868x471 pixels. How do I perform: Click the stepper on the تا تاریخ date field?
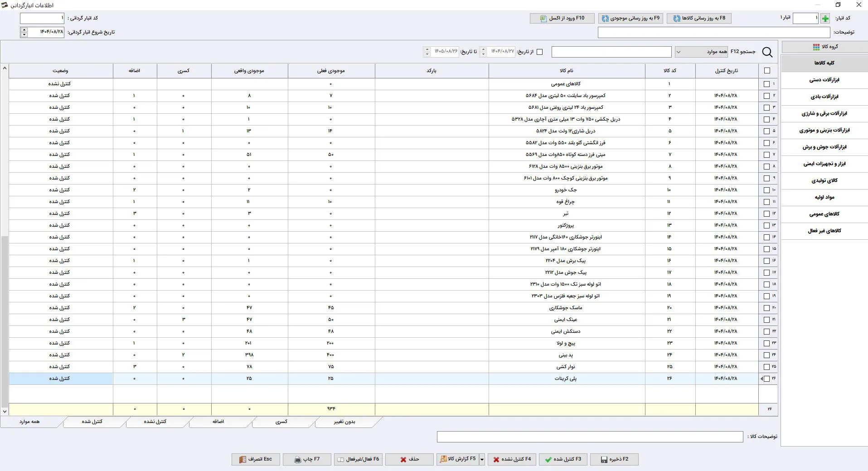coord(427,52)
